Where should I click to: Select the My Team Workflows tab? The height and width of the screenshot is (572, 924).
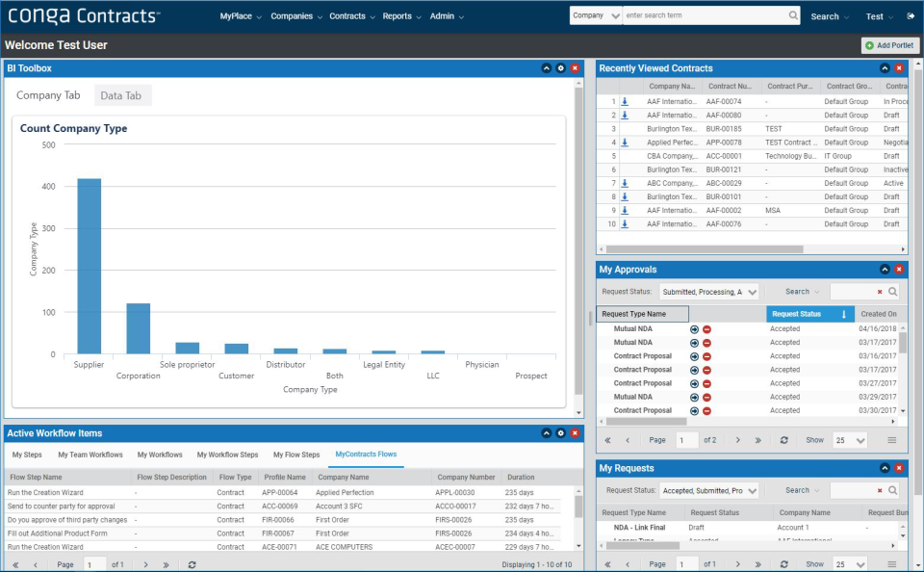pyautogui.click(x=90, y=455)
